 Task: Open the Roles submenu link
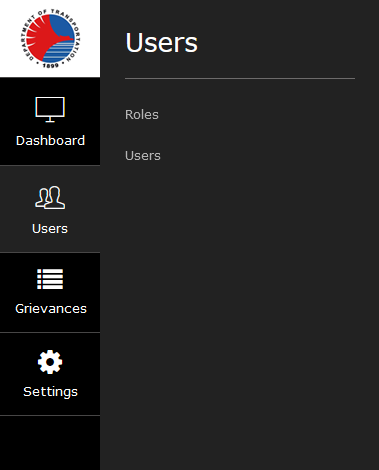[142, 115]
